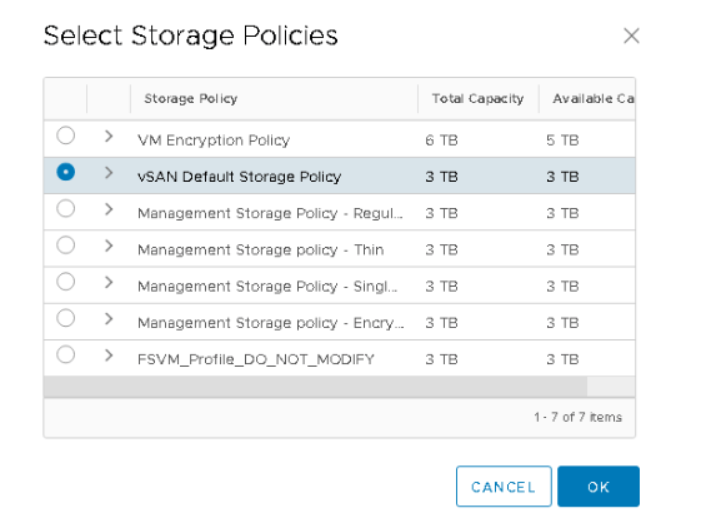Select FSVM_Profile_DO_NOT_MODIFY radio button
The height and width of the screenshot is (531, 715).
pos(65,354)
